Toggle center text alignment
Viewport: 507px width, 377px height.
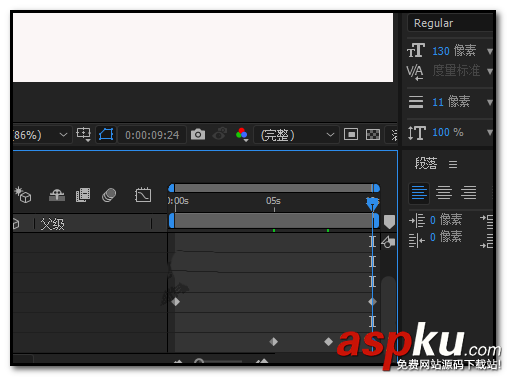pyautogui.click(x=444, y=193)
